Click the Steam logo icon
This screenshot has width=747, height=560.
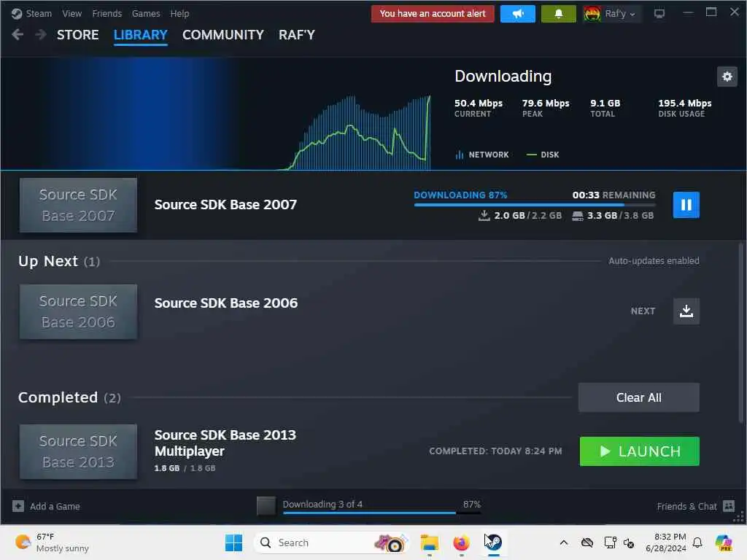(17, 14)
